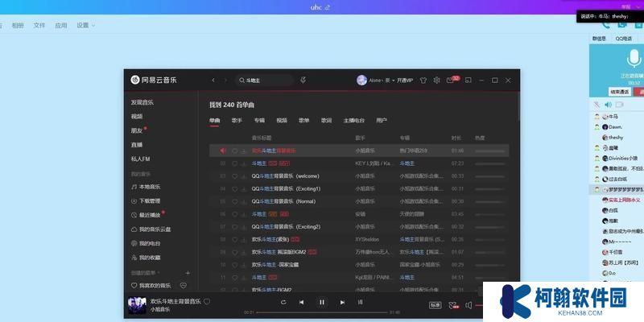Like song QQ斗地主背景音乐 (Exciting1)
The width and height of the screenshot is (644, 322).
coord(235,189)
